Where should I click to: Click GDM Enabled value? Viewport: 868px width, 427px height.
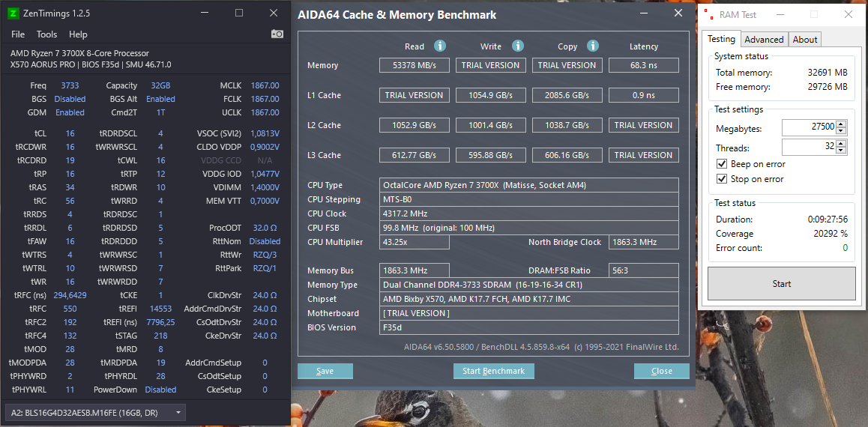(70, 112)
